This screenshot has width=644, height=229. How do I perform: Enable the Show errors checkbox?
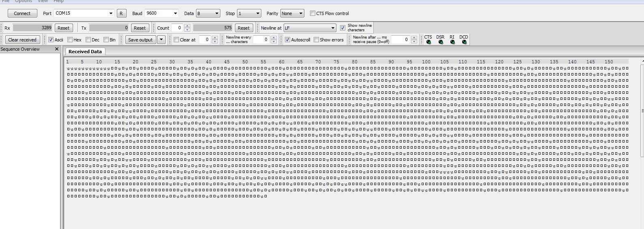point(316,40)
